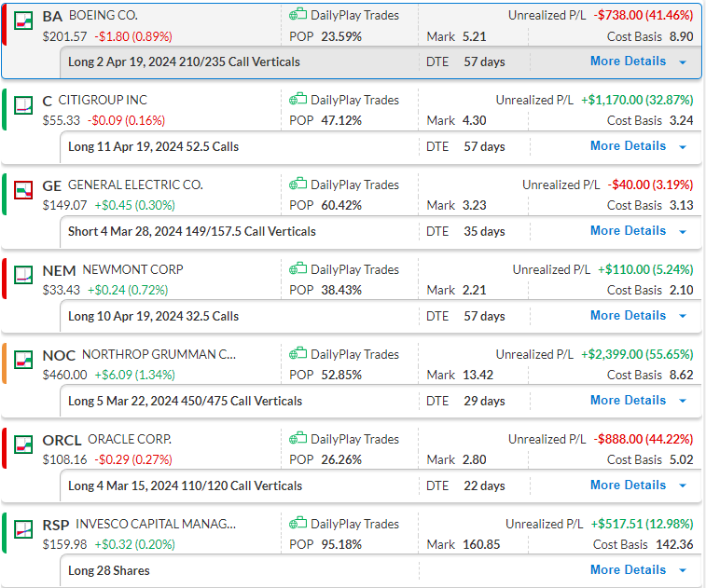Click the 'Long 28 Shares' position text
The image size is (706, 588).
click(108, 570)
